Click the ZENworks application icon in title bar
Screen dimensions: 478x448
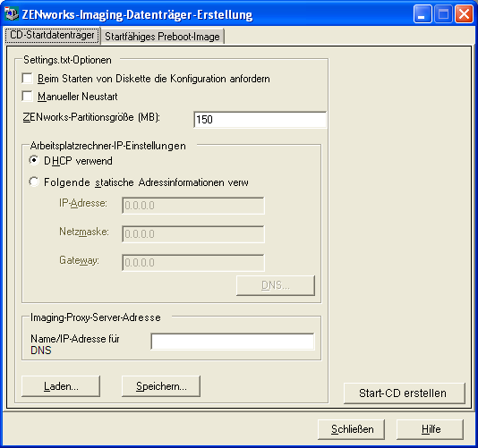point(12,14)
